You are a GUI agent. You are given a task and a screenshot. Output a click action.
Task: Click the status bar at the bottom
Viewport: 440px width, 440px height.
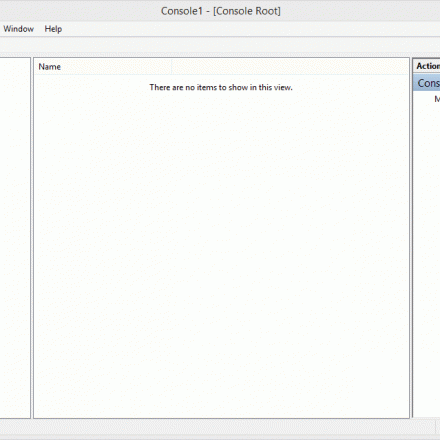[x=217, y=426]
